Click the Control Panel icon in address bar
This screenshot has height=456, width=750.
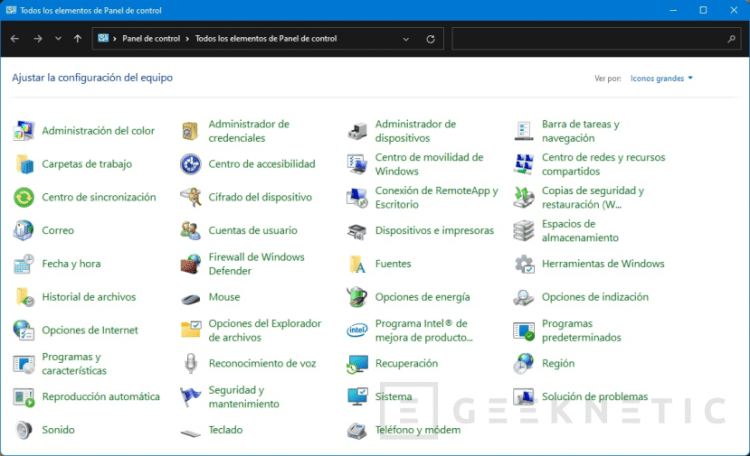click(103, 38)
